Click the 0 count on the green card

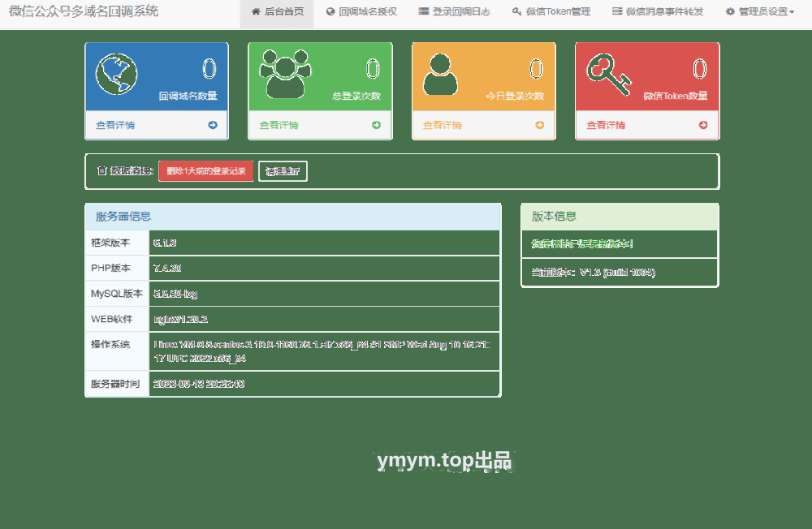373,69
